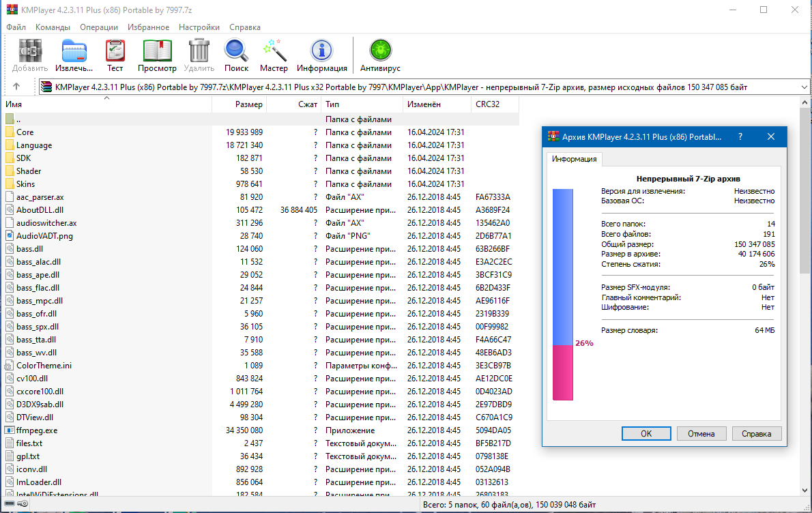812x513 pixels.
Task: Click the dialog help question mark
Action: 740,136
